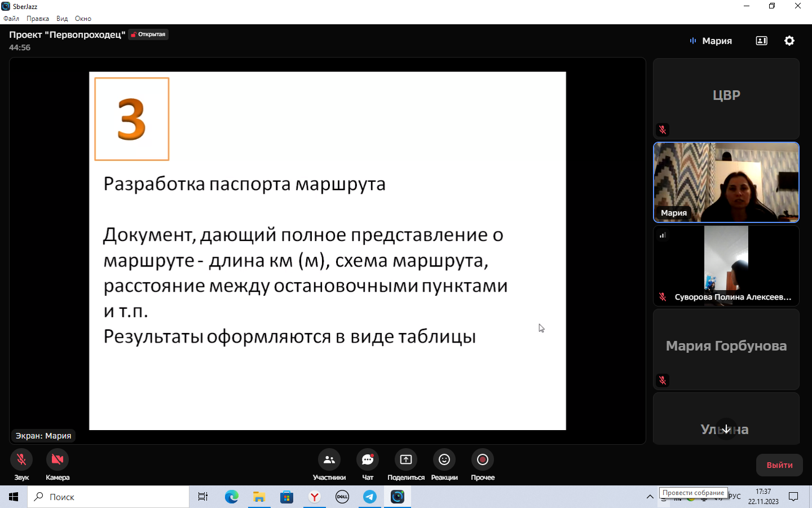Show hidden system tray icons

point(650,497)
